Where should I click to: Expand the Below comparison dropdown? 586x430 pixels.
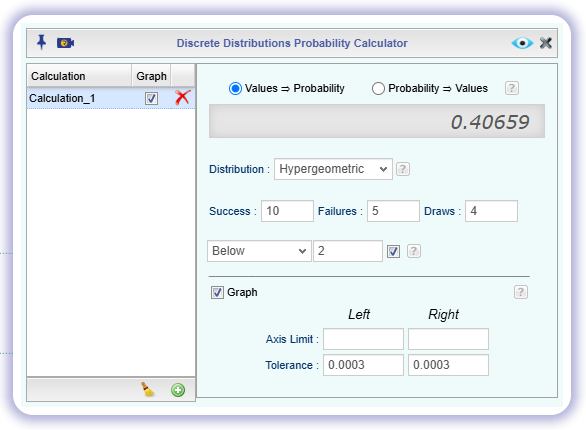pos(259,251)
